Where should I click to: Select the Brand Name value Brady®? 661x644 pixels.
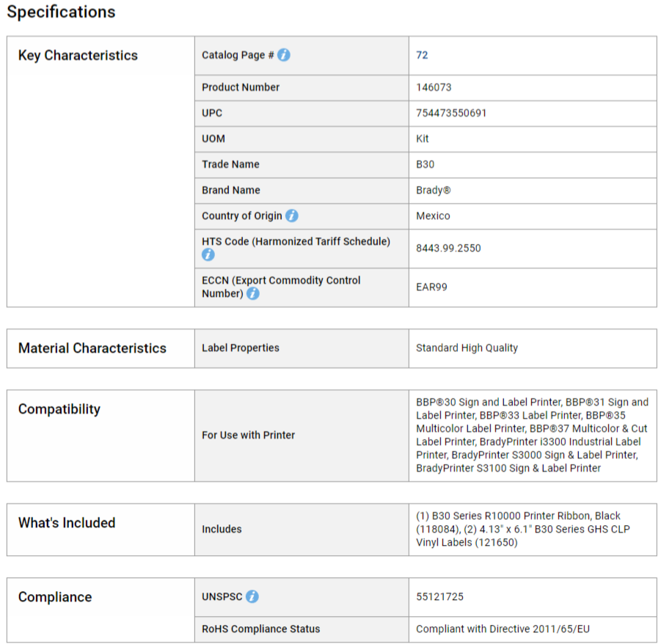[x=434, y=190]
